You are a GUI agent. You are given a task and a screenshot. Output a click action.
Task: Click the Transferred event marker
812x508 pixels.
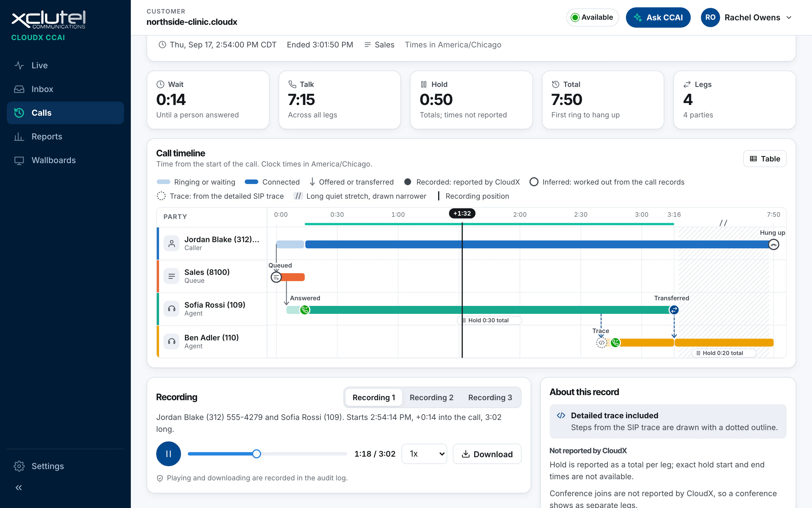pyautogui.click(x=674, y=310)
